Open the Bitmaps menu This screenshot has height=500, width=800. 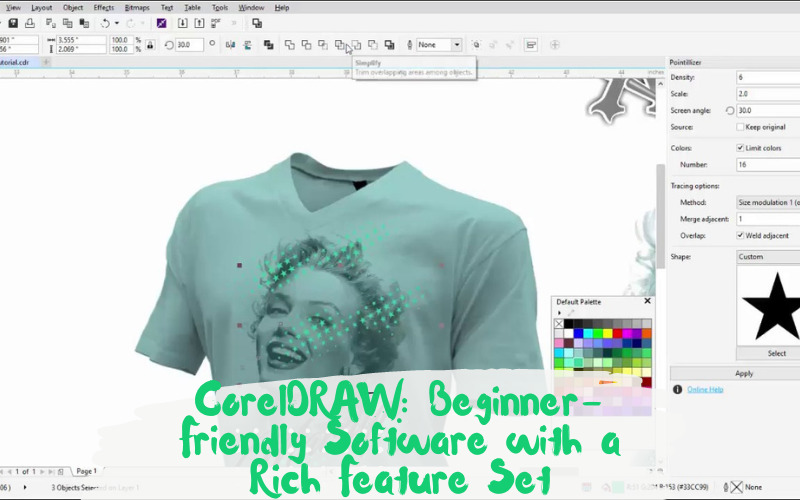pos(137,8)
